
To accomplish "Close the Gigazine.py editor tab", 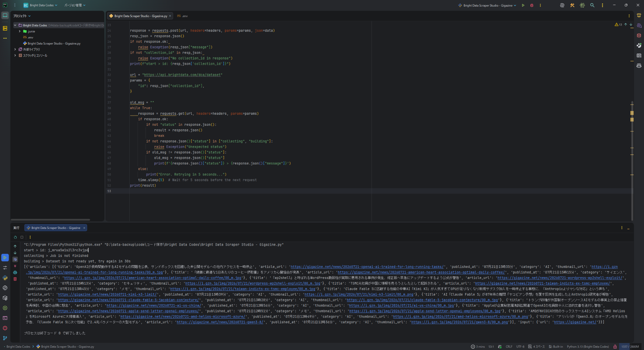I will (x=170, y=16).
